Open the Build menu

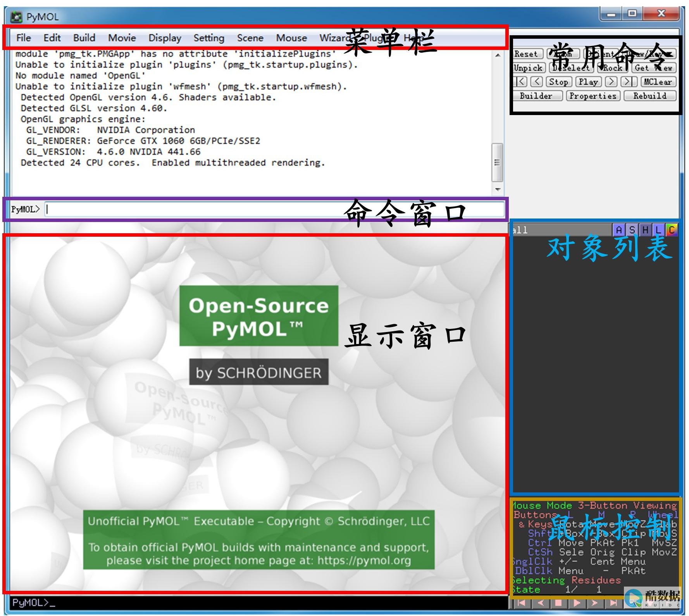point(84,38)
